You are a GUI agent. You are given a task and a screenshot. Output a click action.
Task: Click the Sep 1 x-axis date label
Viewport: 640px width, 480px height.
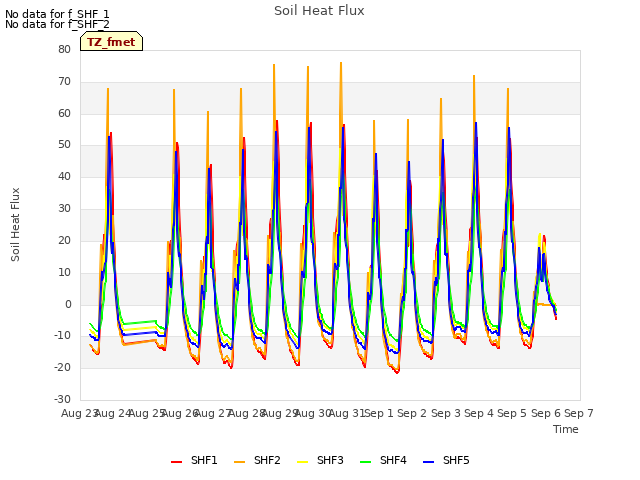coord(379,413)
